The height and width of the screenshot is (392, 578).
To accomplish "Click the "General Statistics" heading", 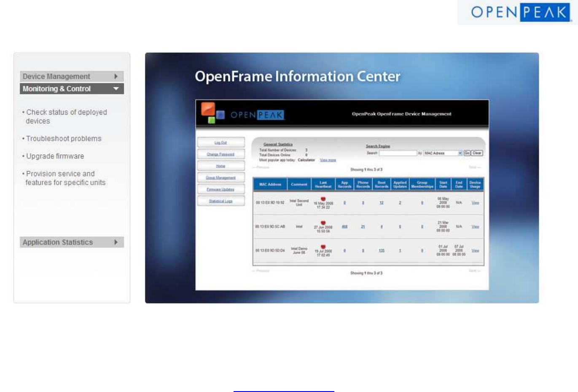I will (x=278, y=145).
